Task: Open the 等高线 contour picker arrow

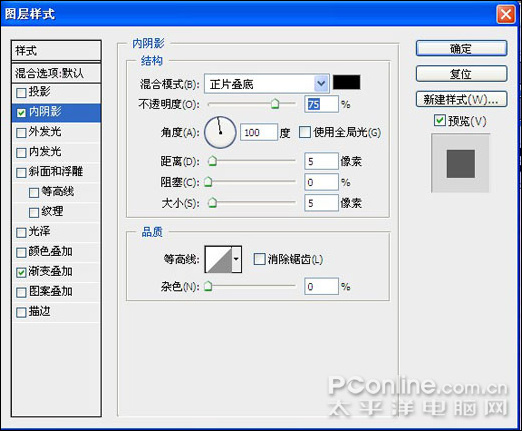Action: [x=236, y=259]
